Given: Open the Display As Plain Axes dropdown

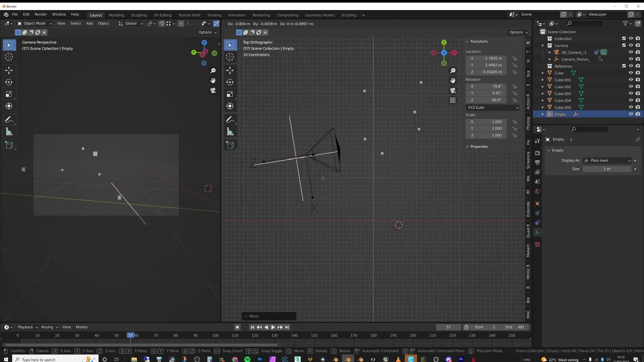Looking at the screenshot, I should (x=607, y=161).
